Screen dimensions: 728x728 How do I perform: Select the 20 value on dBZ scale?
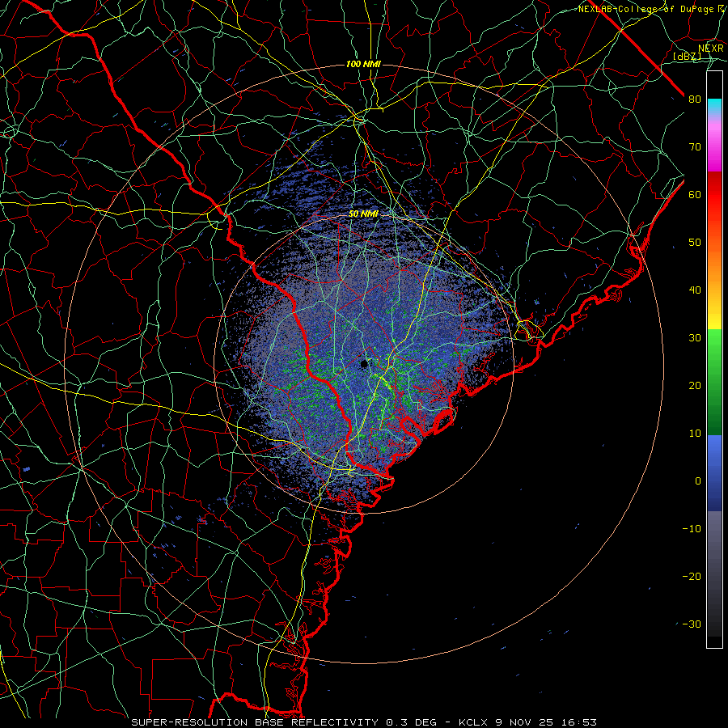pyautogui.click(x=695, y=385)
